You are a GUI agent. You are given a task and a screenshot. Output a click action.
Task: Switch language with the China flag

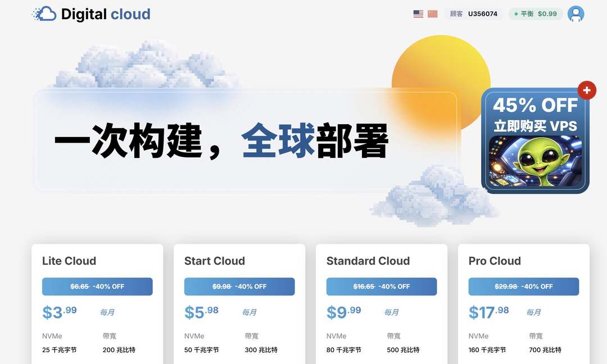(x=432, y=14)
